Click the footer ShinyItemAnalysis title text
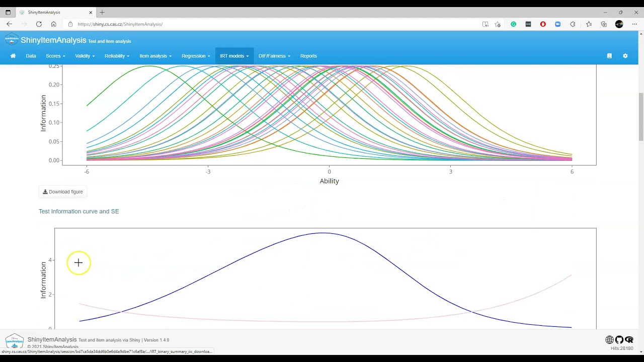 52,340
